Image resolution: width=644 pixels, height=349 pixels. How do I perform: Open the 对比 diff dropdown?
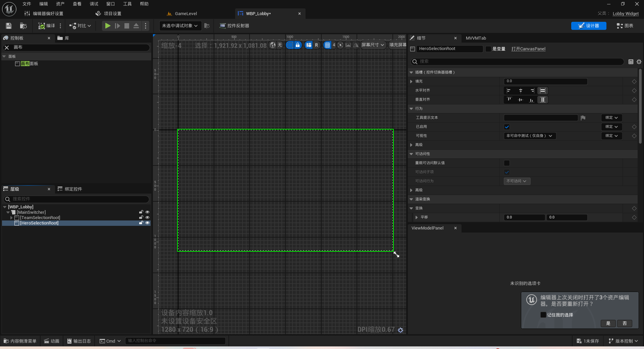[x=80, y=26]
